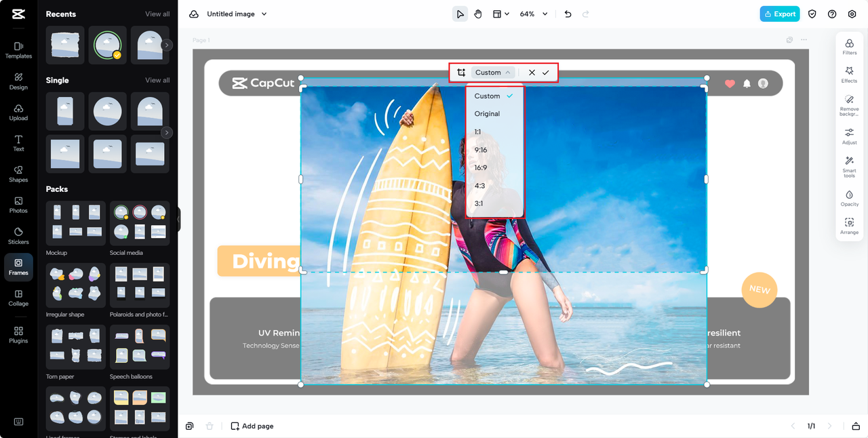Click View all next to Recents
Image resolution: width=868 pixels, height=438 pixels.
[157, 14]
